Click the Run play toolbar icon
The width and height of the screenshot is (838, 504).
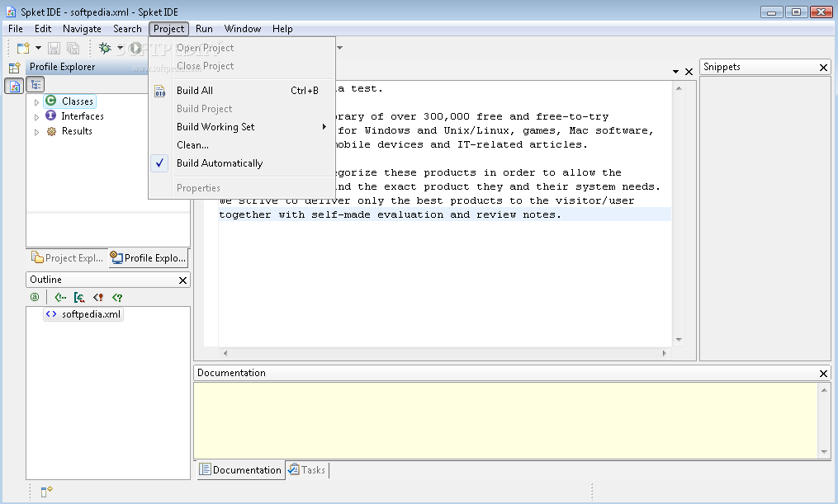[x=136, y=48]
